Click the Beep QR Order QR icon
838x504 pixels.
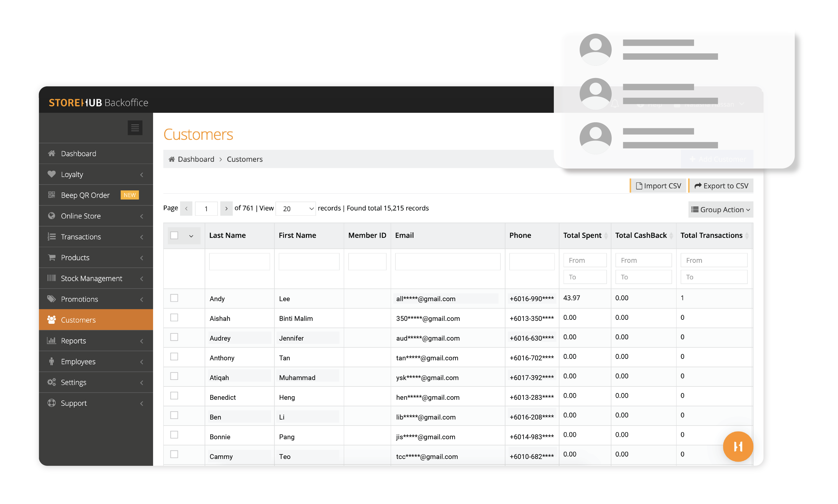coord(51,195)
